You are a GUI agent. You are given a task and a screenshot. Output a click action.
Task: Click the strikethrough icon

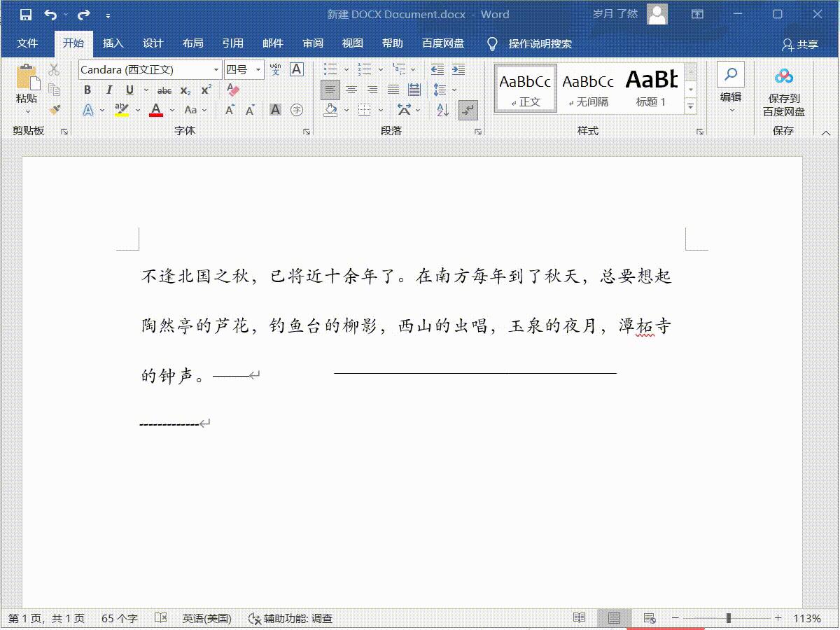pyautogui.click(x=164, y=90)
